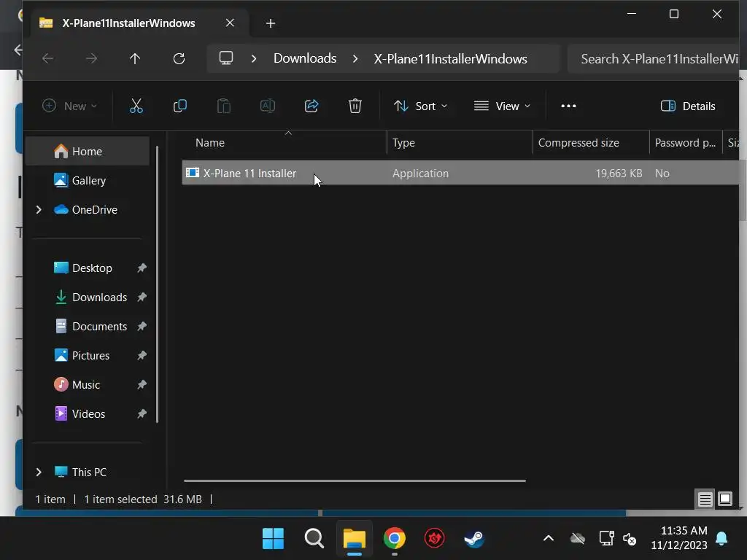
Task: Sort by Compressed size column header
Action: (x=591, y=142)
